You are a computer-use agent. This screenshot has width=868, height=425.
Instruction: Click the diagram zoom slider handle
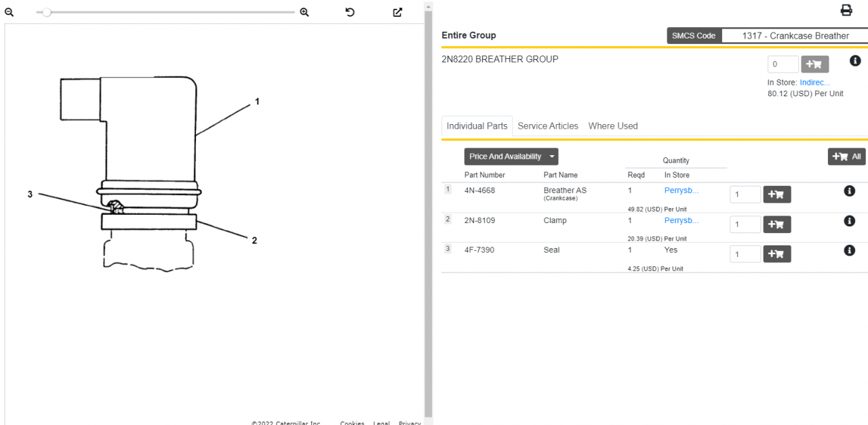(47, 12)
